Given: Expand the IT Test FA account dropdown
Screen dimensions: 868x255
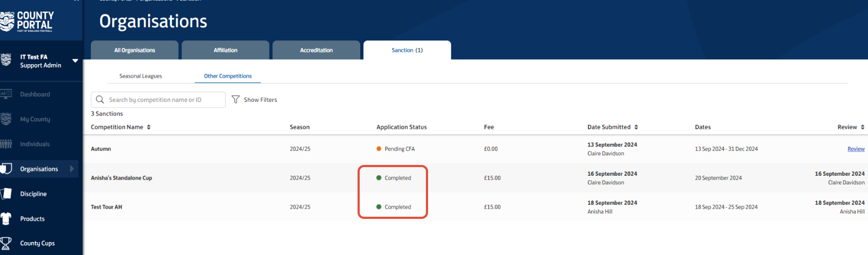Looking at the screenshot, I should point(75,61).
